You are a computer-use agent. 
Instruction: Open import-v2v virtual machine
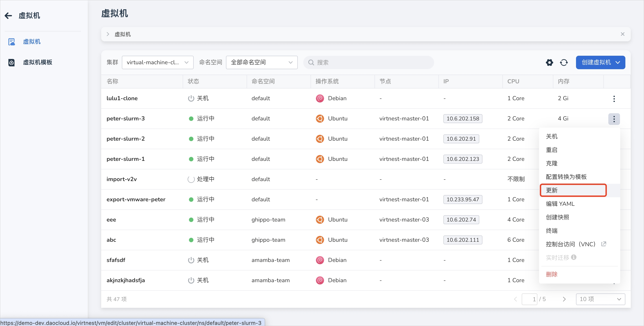coord(121,179)
